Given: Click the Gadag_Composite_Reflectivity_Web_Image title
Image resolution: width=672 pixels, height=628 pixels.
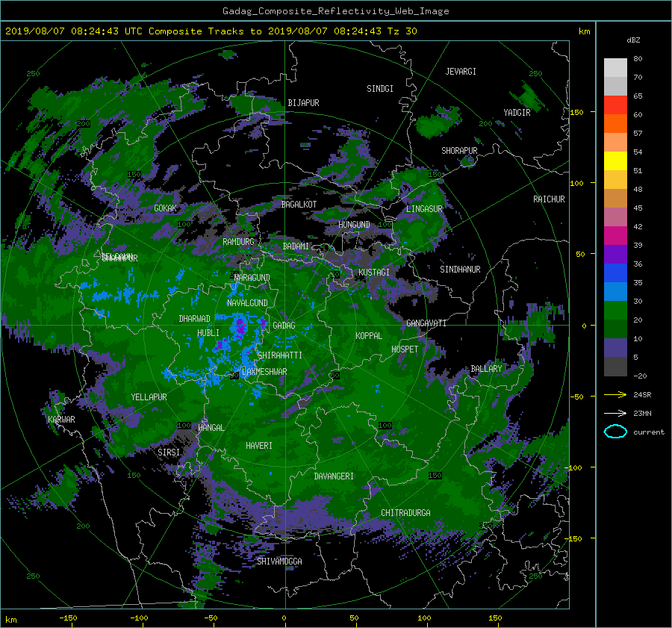Looking at the screenshot, I should coord(335,11).
